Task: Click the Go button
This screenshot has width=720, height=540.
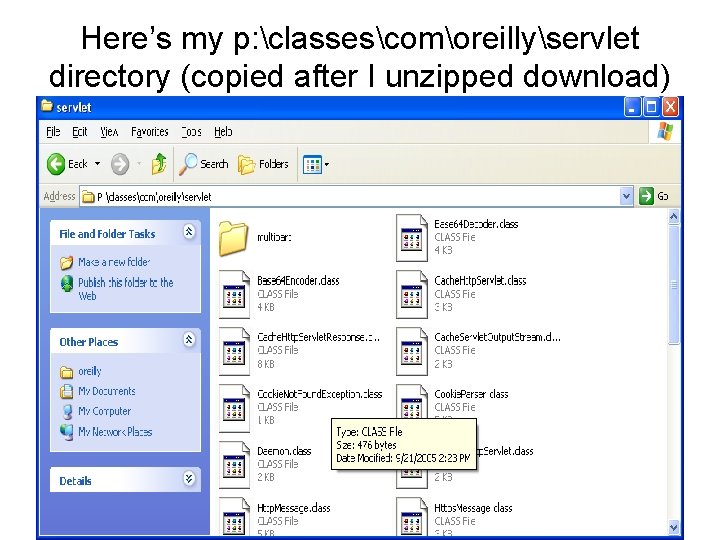Action: pos(654,197)
